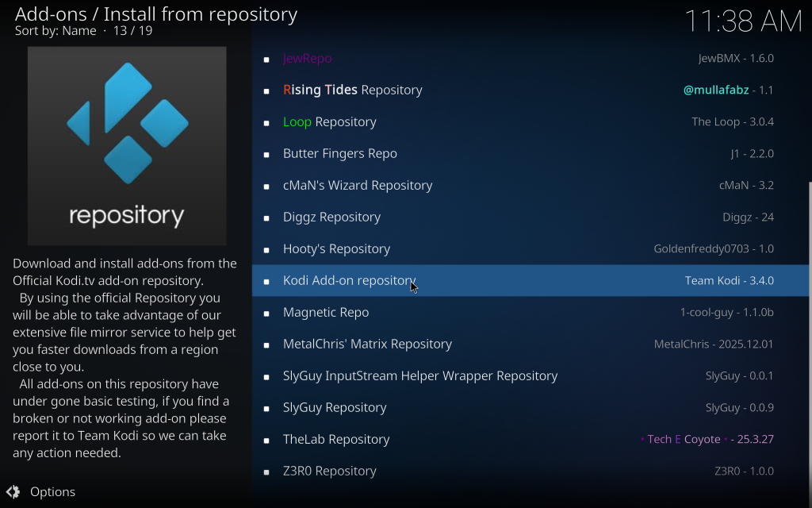Viewport: 812px width, 508px height.
Task: Click the Kodi repository logo thumbnail
Action: tap(127, 146)
